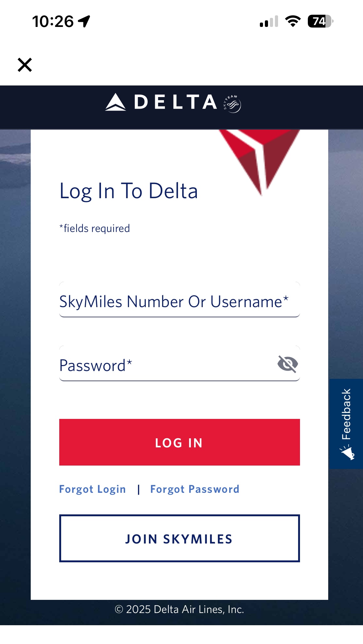Open the Feedback side tab

pyautogui.click(x=346, y=414)
